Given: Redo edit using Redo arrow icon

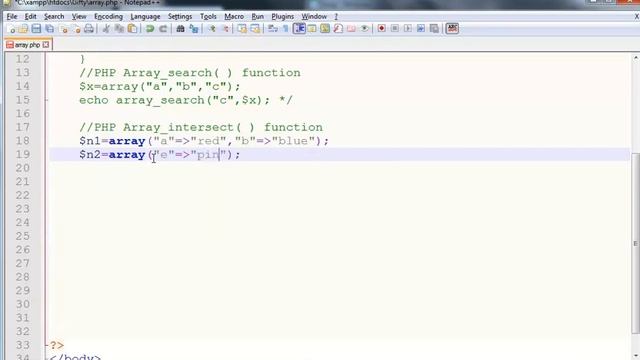Looking at the screenshot, I should click(163, 29).
